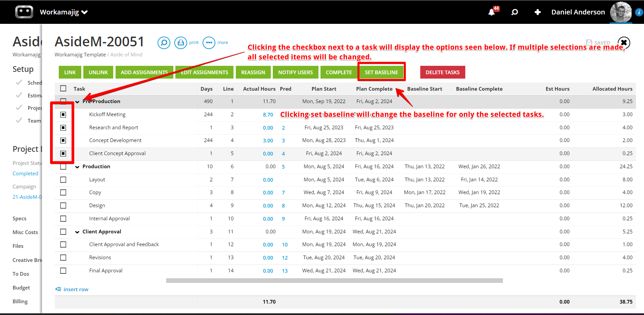Open the blue info icon
644x315 pixels.
[639, 12]
